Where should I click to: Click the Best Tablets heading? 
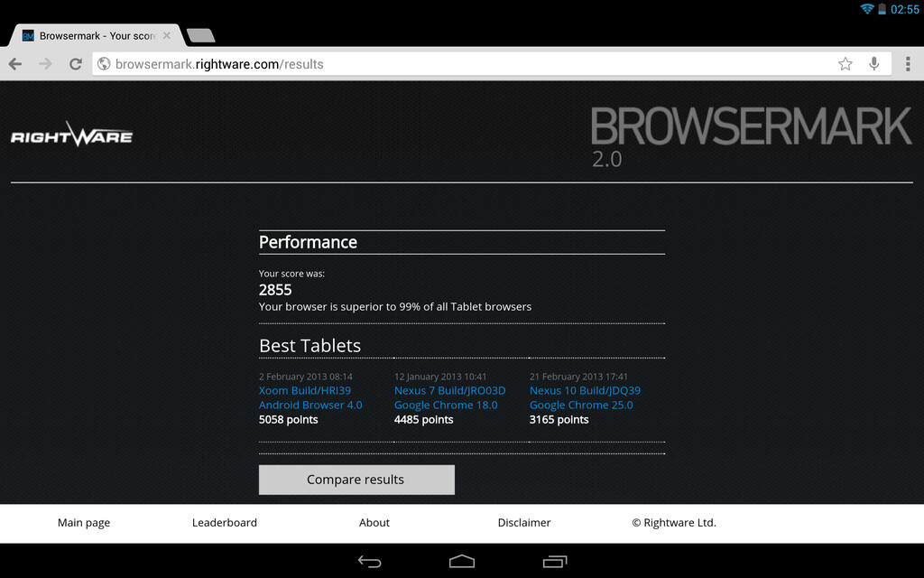310,346
